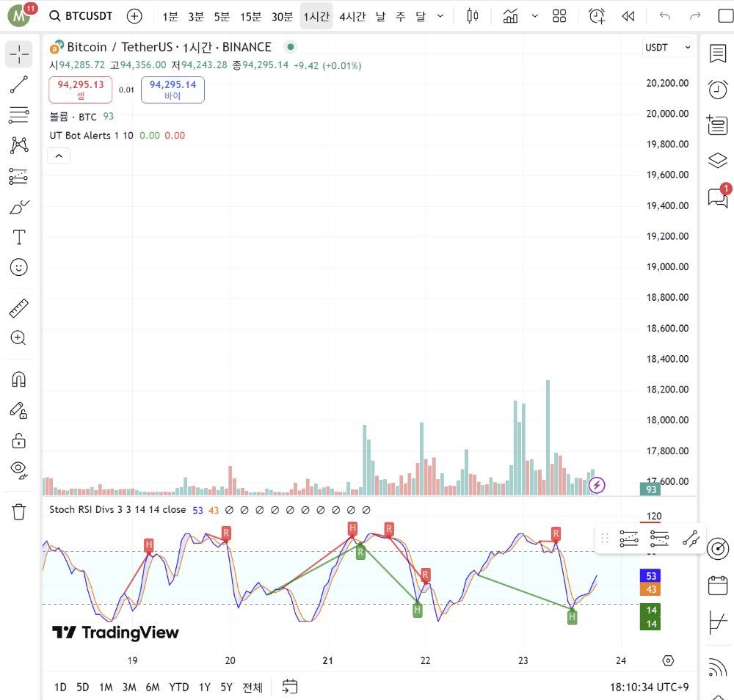Switch to the 30분 timeframe
This screenshot has width=734, height=700.
[x=283, y=17]
